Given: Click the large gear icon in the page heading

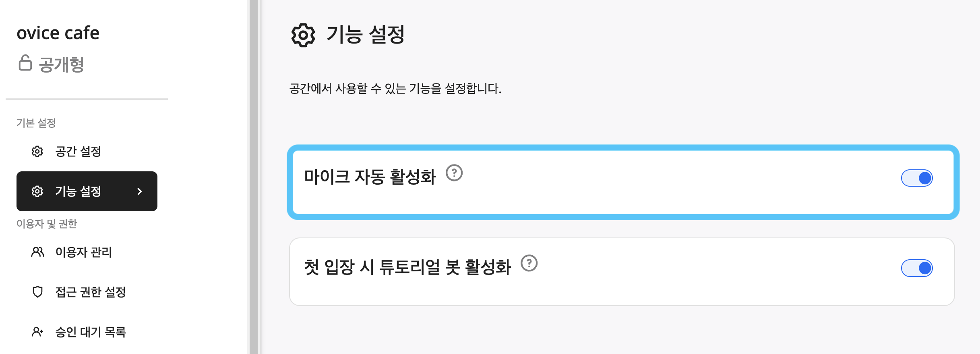Looking at the screenshot, I should pos(303,35).
